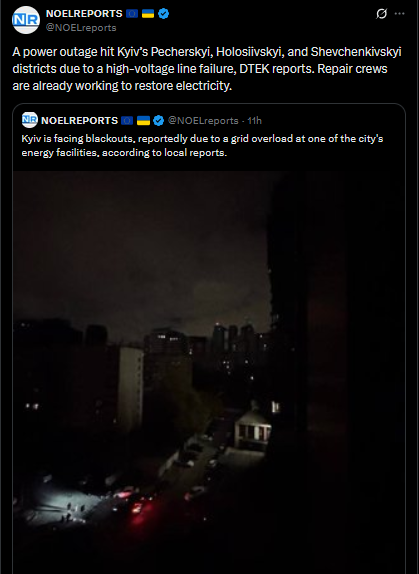Open the Grok explain-post icon

[x=381, y=14]
